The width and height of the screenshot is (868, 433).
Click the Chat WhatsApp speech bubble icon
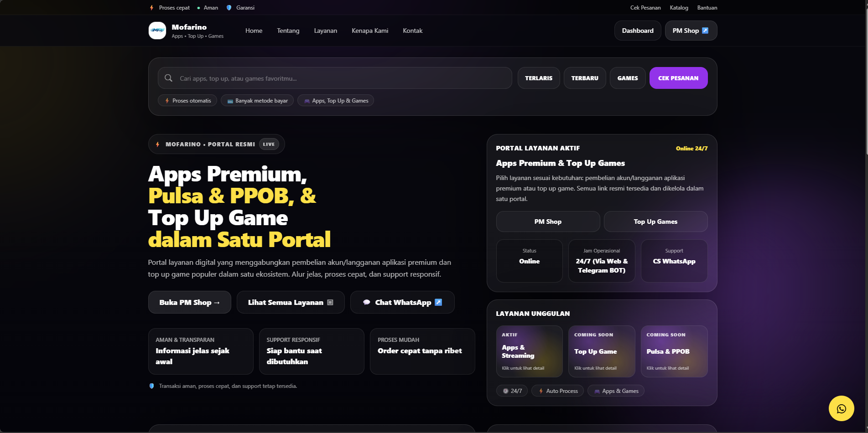(x=366, y=302)
